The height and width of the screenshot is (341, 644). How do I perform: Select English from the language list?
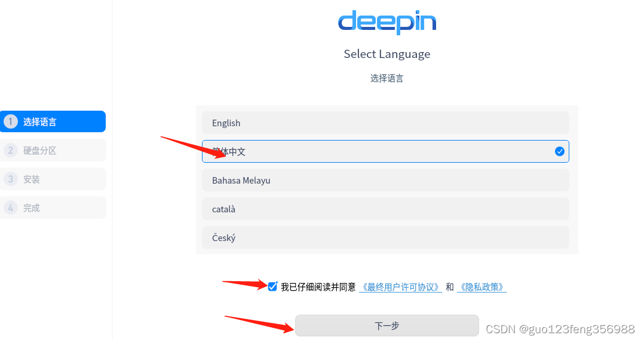coord(385,123)
